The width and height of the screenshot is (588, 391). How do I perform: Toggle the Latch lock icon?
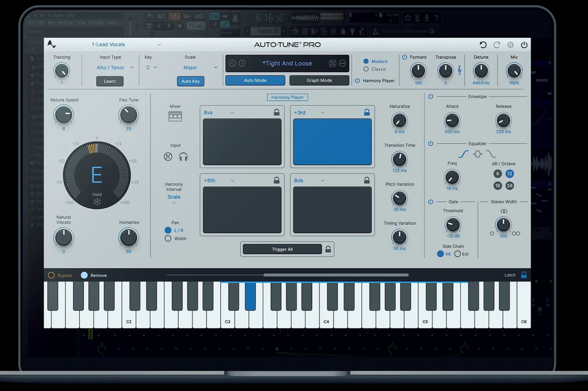(x=524, y=275)
